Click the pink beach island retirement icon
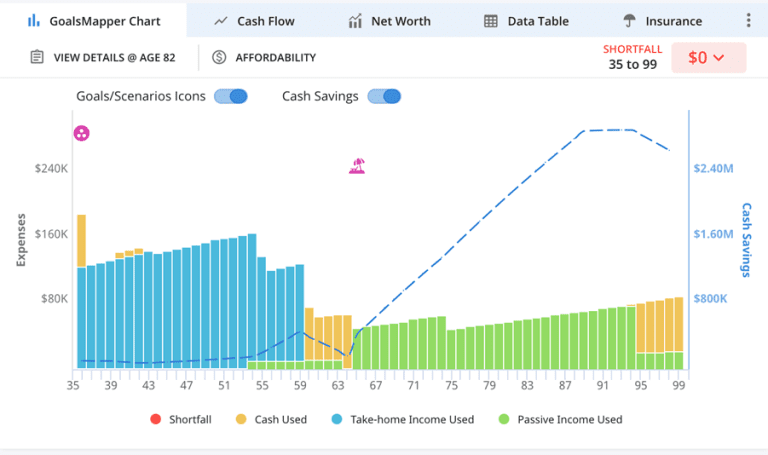 point(357,166)
